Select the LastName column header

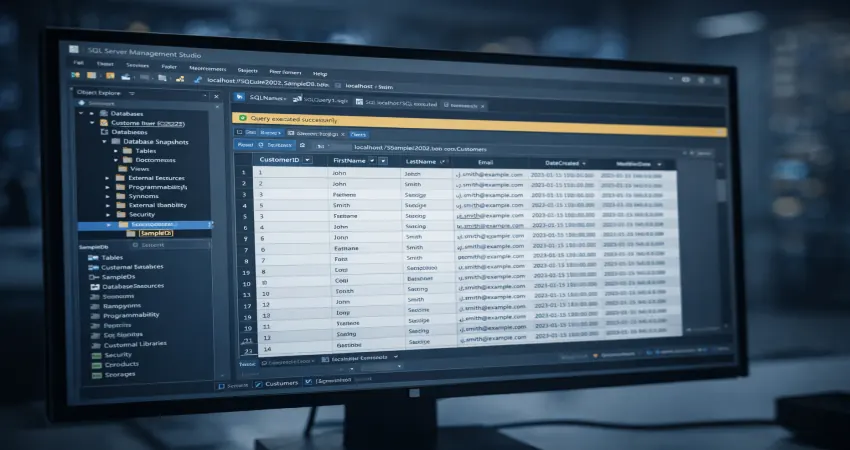click(421, 162)
